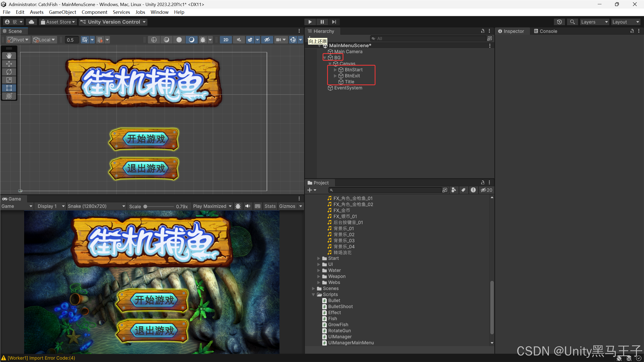Screen dimensions: 644x362
Task: Toggle the Stats overlay in Game view
Action: (x=270, y=206)
